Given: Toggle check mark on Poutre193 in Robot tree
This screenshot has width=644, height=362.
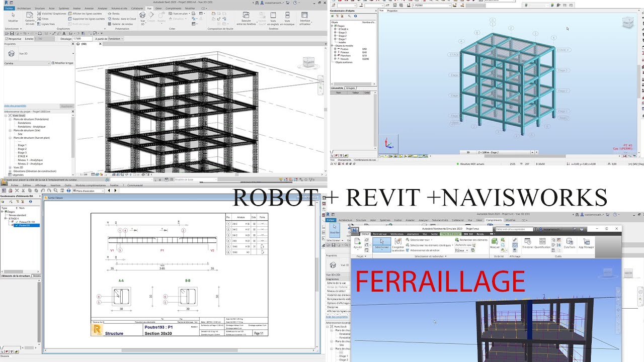Looking at the screenshot, I should [x=17, y=225].
